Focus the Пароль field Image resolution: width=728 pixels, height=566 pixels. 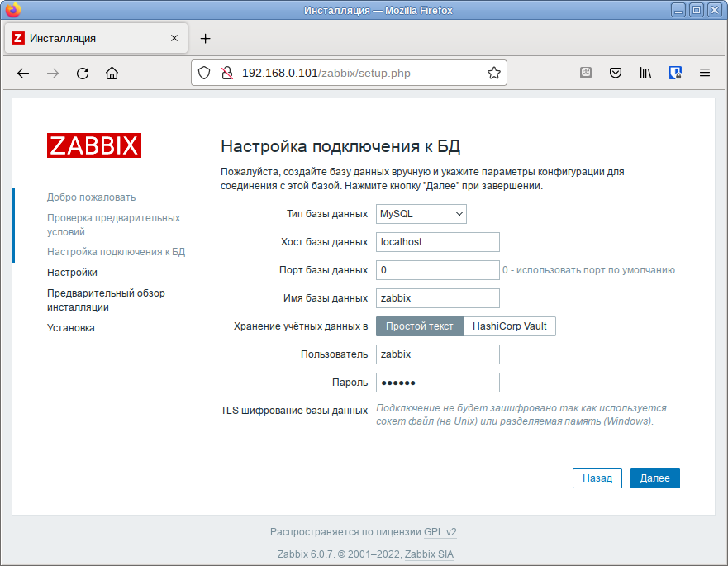pos(438,383)
